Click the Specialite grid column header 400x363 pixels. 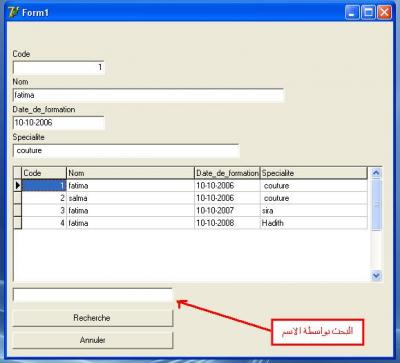(x=314, y=173)
